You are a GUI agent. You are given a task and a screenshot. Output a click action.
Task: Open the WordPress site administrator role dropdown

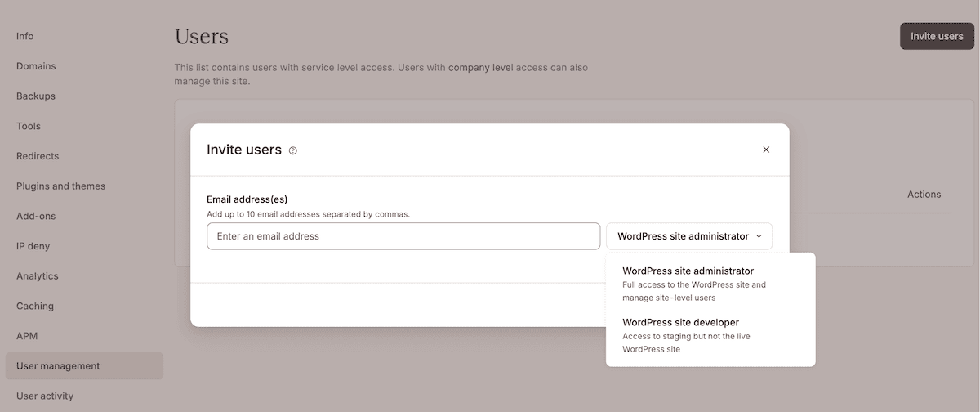pyautogui.click(x=688, y=236)
